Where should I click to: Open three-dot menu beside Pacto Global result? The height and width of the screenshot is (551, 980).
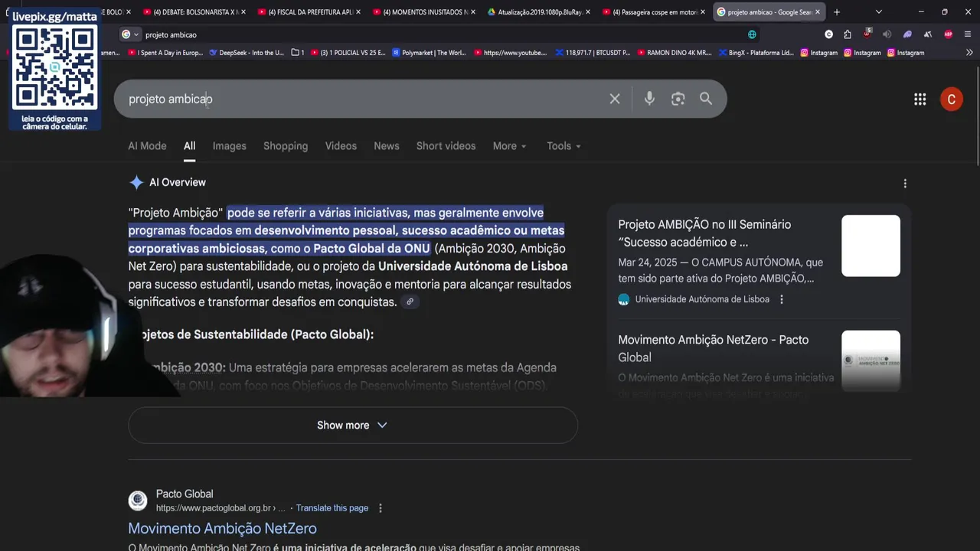[381, 508]
